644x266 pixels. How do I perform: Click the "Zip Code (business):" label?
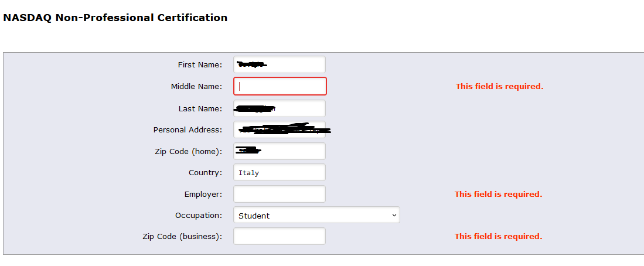(182, 236)
